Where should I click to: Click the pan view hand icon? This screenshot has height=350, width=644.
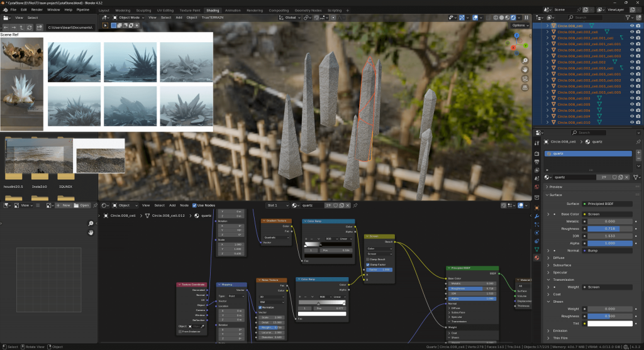click(525, 68)
